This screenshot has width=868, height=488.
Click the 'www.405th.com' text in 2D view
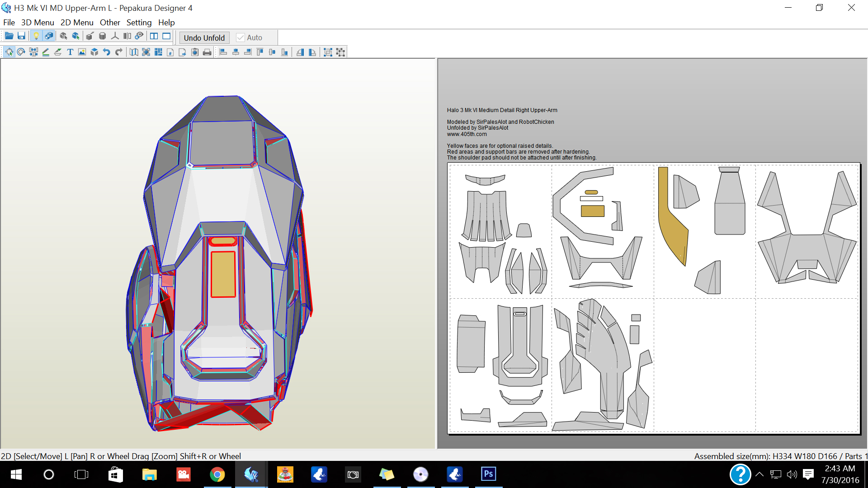467,134
